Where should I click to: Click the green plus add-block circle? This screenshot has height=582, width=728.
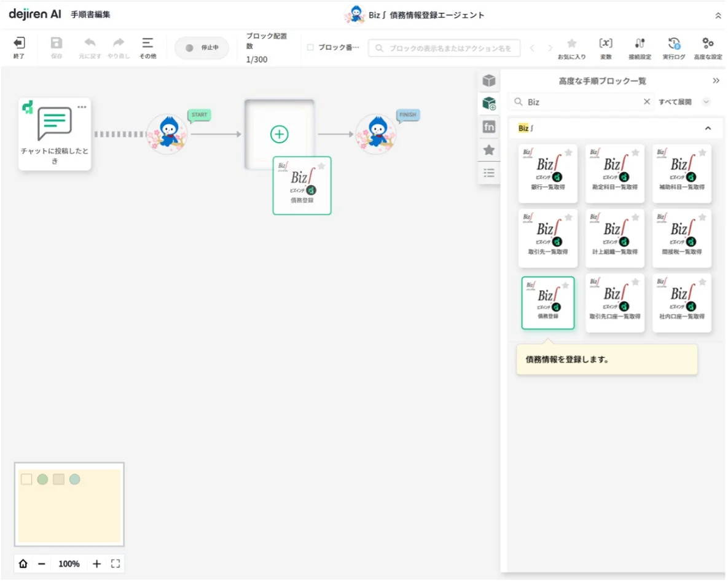279,134
